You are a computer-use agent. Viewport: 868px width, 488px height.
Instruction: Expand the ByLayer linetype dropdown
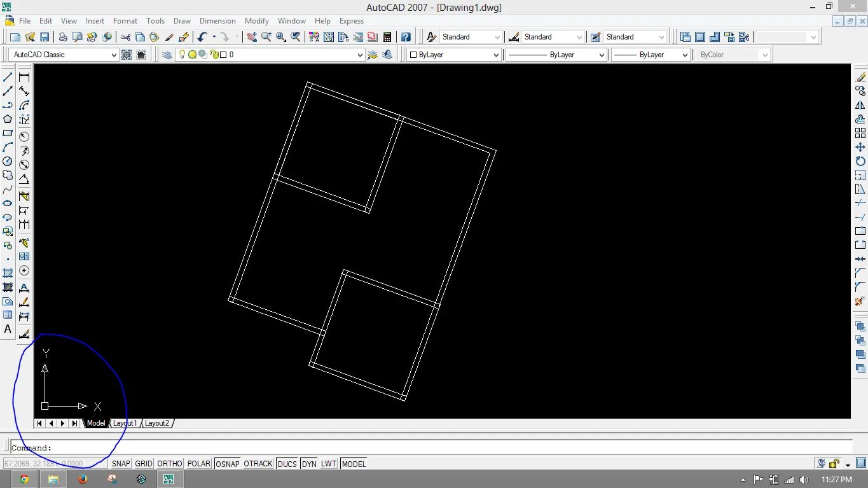[556, 55]
